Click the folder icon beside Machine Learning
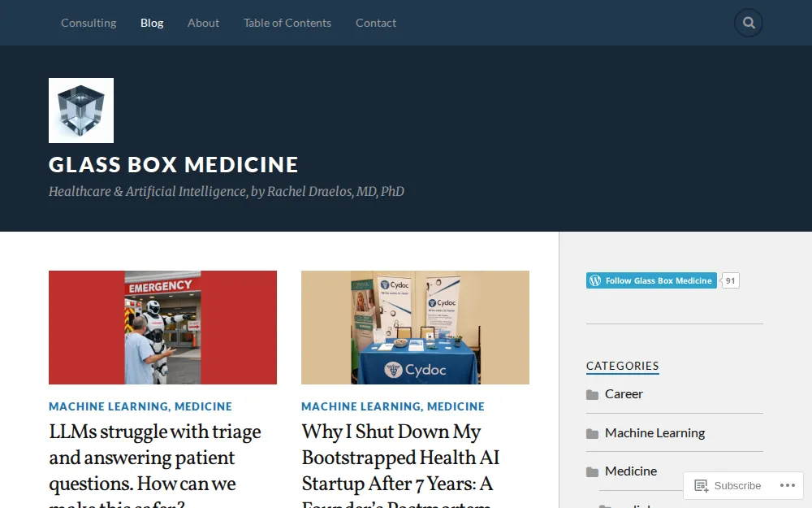The width and height of the screenshot is (812, 508). click(x=592, y=432)
